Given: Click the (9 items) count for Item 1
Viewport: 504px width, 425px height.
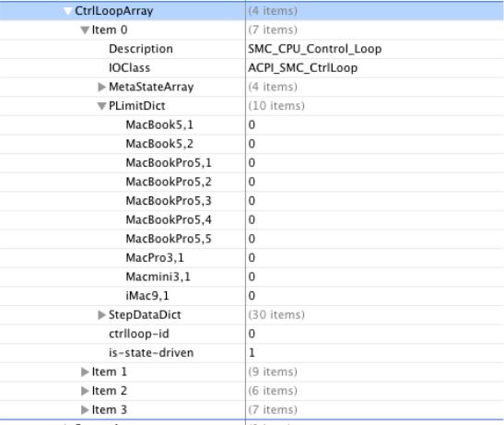Looking at the screenshot, I should click(273, 372).
